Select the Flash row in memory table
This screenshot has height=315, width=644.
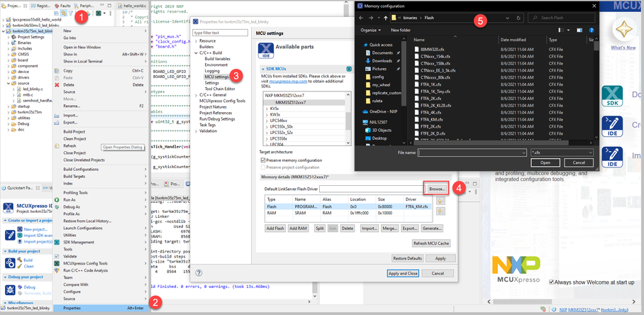tap(348, 206)
